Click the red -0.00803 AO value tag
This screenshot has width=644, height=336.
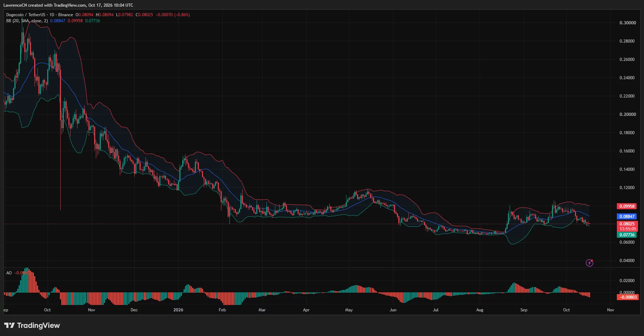(x=628, y=297)
